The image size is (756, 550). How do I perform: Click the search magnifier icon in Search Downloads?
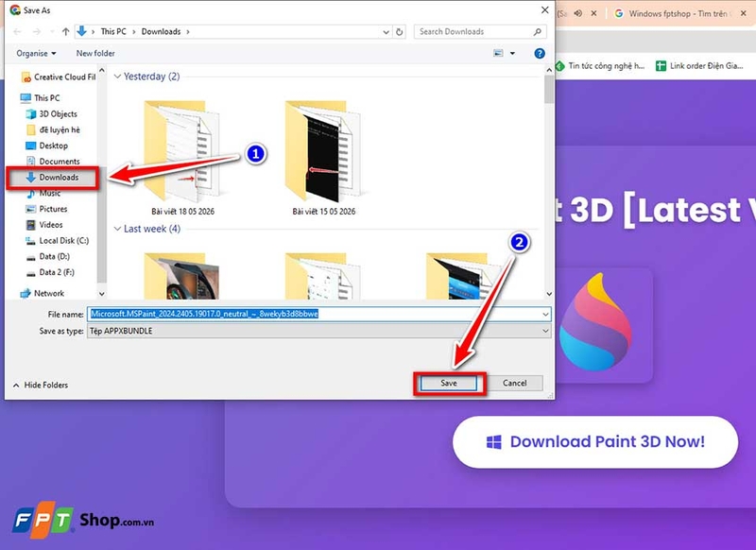pyautogui.click(x=538, y=32)
